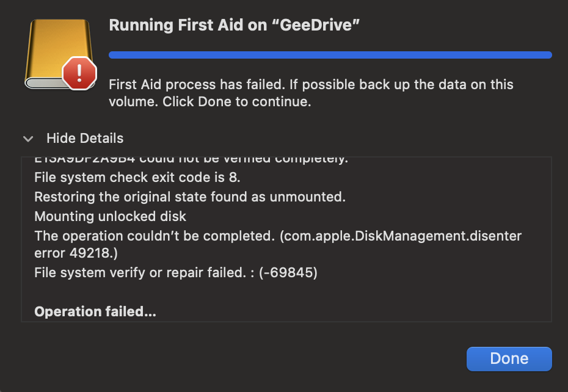568x392 pixels.
Task: Click the blue First Aid progress bar
Action: (330, 55)
